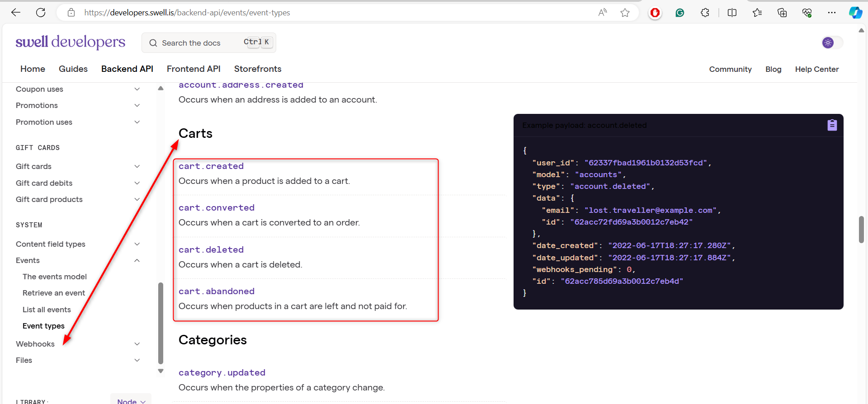Open Settings and more menu
The height and width of the screenshot is (404, 868).
coord(832,13)
